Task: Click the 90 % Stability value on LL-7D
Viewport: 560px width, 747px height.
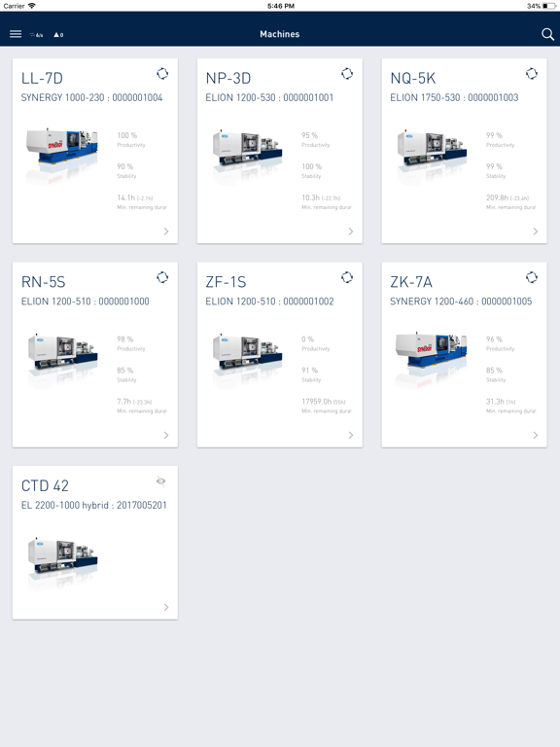Action: [x=125, y=166]
